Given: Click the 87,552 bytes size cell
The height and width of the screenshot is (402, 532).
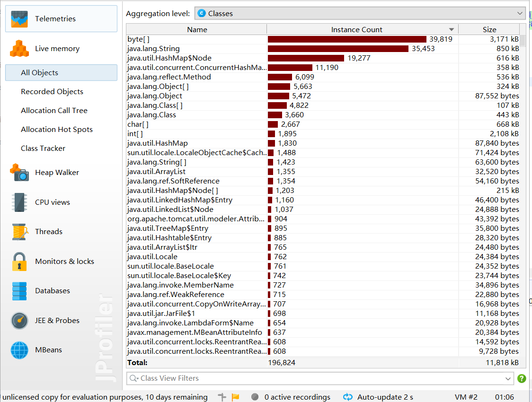Looking at the screenshot, I should 497,96.
